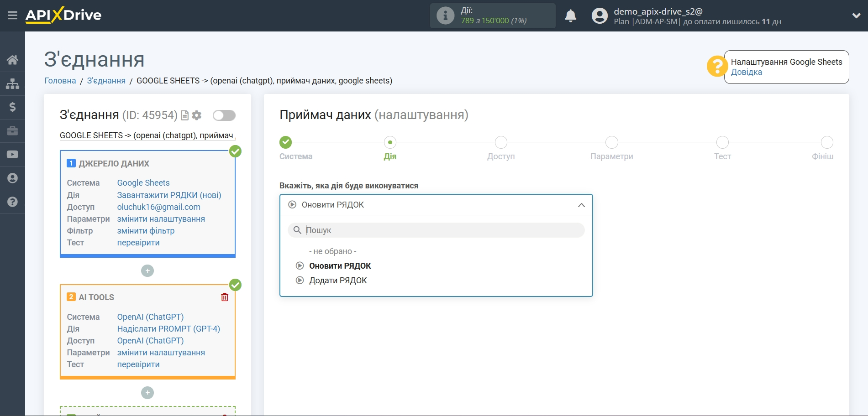Click змінити налаштування in data source block
This screenshot has height=416, width=868.
click(x=161, y=219)
